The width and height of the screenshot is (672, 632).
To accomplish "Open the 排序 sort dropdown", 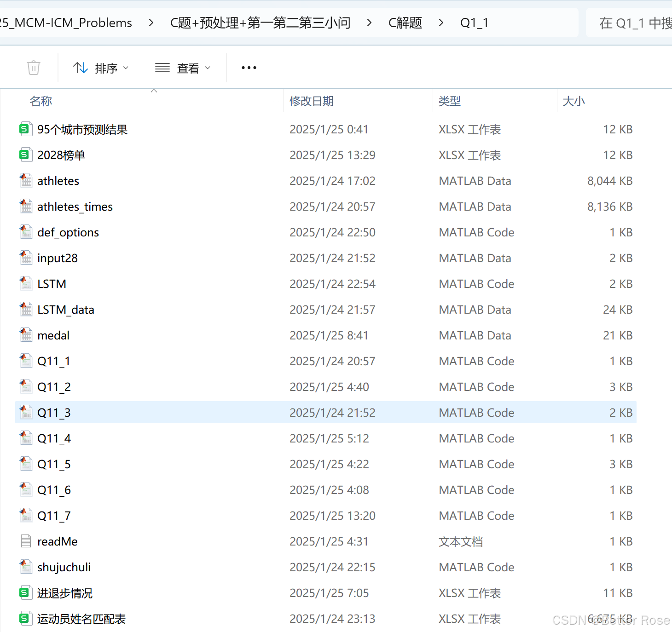I will (x=101, y=68).
